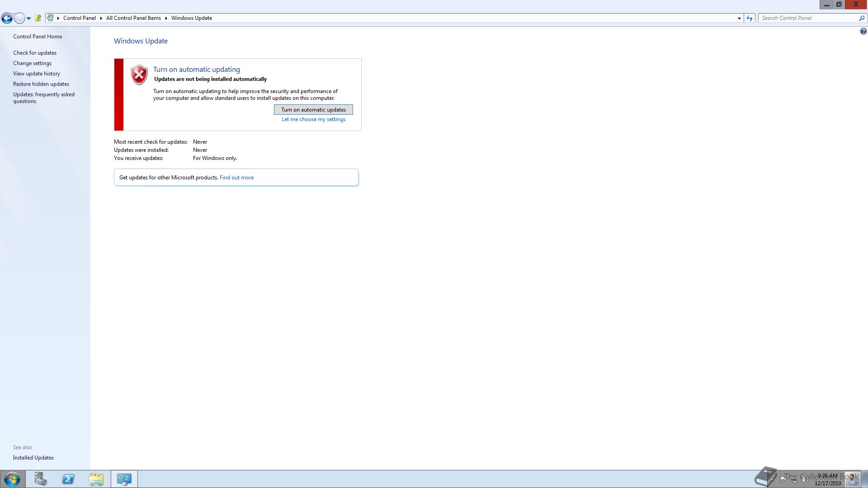Open Updates: frequently asked questions
Screen dimensions: 868x488
point(44,98)
